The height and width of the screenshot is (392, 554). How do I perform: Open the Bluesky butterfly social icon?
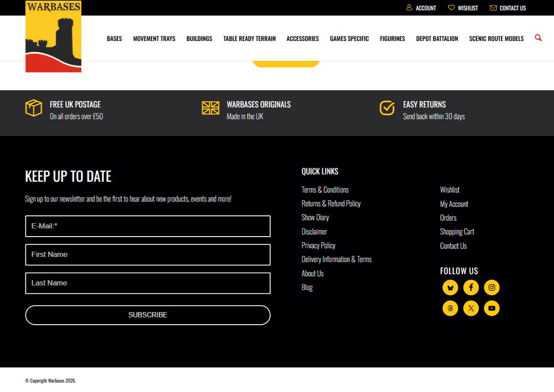pos(450,288)
